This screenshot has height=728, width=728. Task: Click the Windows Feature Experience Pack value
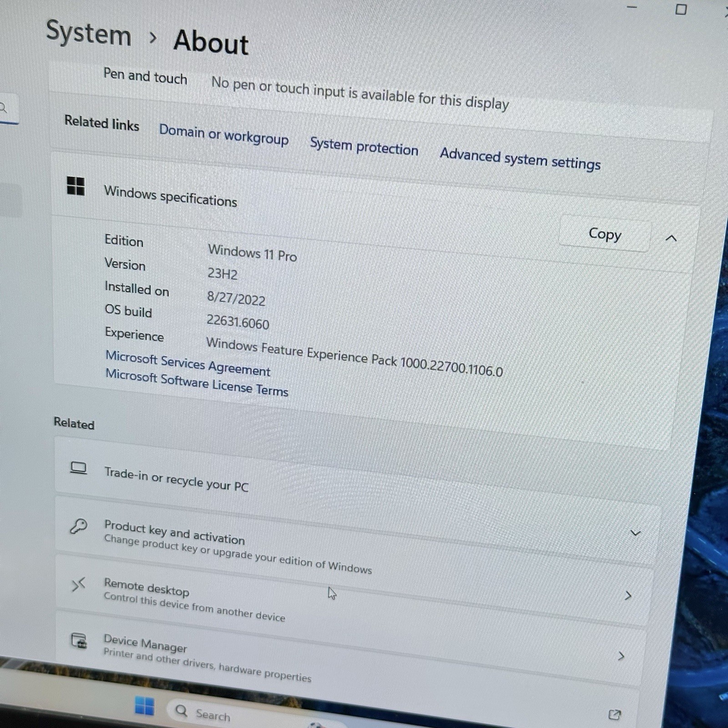[x=354, y=357]
